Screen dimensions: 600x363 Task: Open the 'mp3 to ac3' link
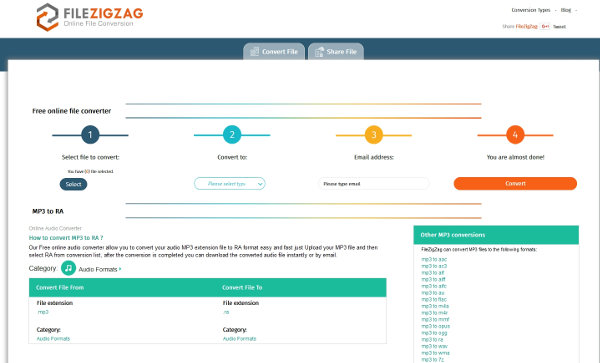[x=434, y=266]
